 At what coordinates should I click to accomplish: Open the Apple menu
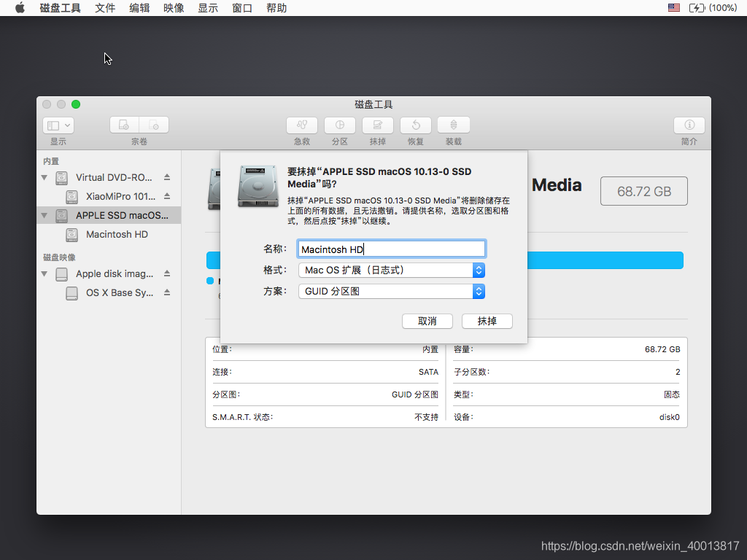[20, 7]
